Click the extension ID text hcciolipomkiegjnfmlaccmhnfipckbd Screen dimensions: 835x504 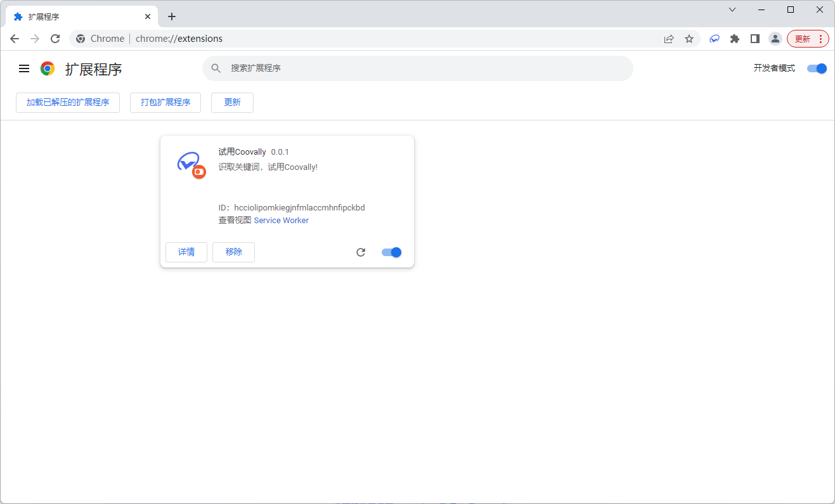coord(299,208)
